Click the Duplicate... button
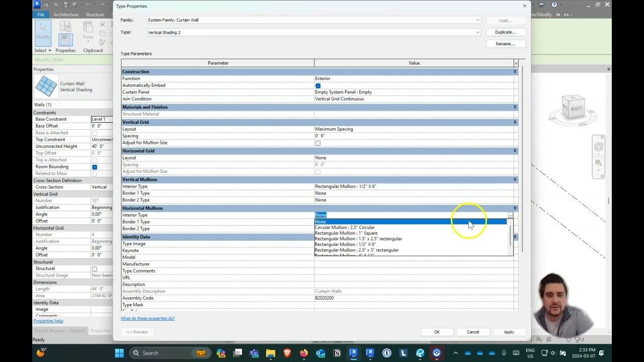644x362 pixels. tap(506, 32)
